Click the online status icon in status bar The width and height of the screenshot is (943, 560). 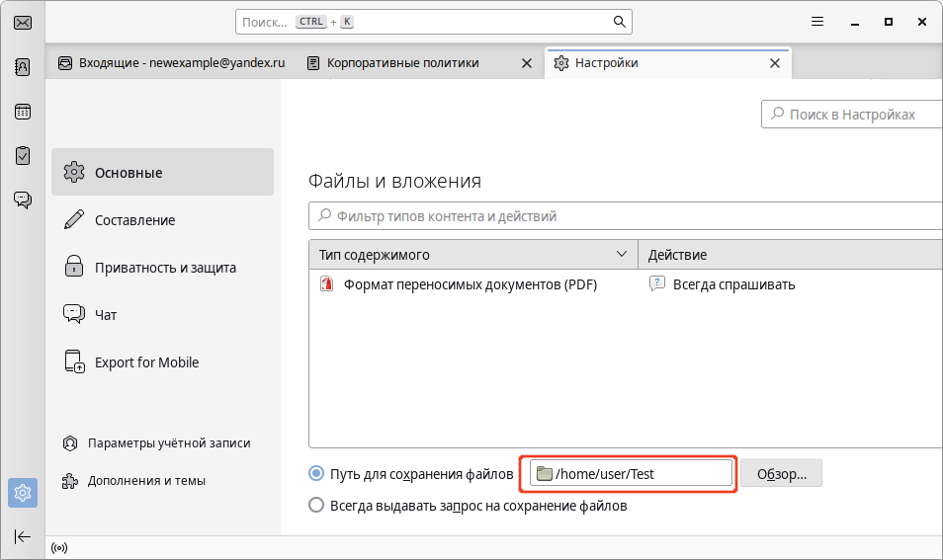tap(59, 548)
